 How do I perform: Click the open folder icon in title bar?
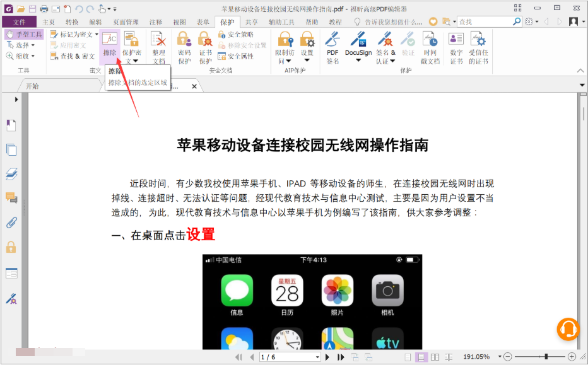tap(21, 9)
